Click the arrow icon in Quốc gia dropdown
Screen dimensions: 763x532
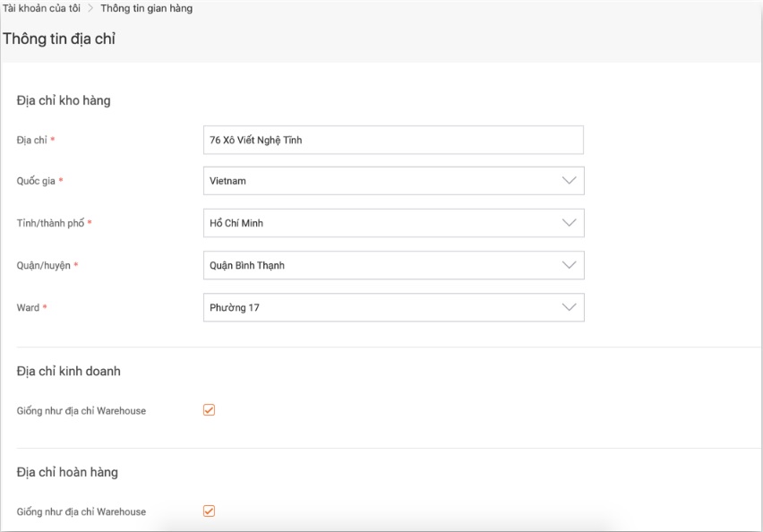tap(569, 181)
